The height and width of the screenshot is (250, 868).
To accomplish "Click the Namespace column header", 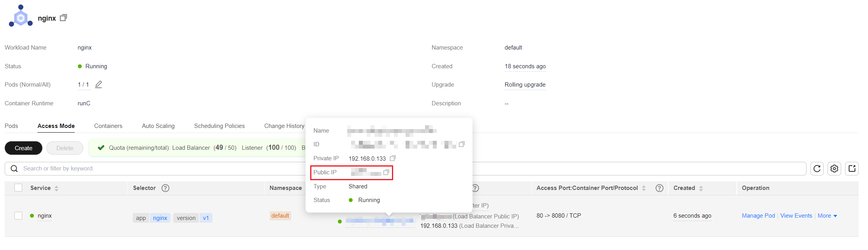I will (x=285, y=188).
